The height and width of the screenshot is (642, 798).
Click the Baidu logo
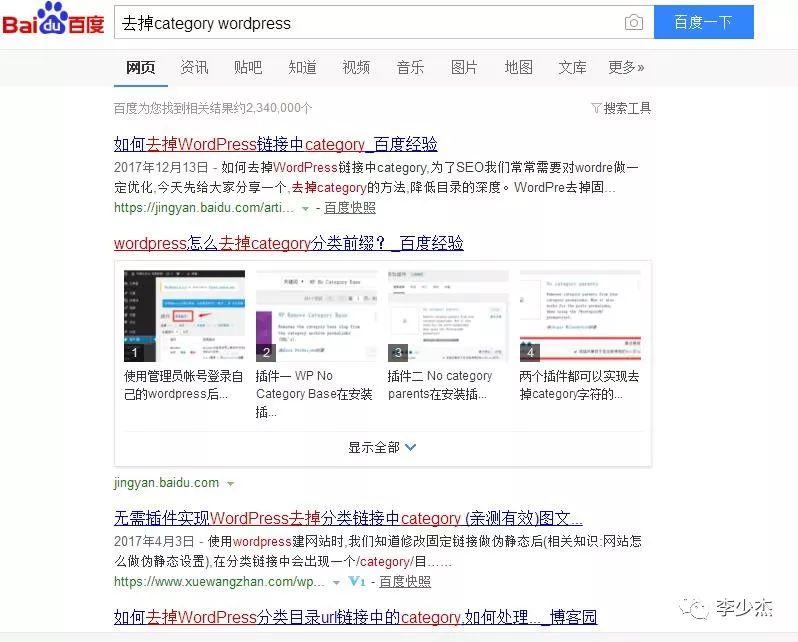click(x=53, y=19)
